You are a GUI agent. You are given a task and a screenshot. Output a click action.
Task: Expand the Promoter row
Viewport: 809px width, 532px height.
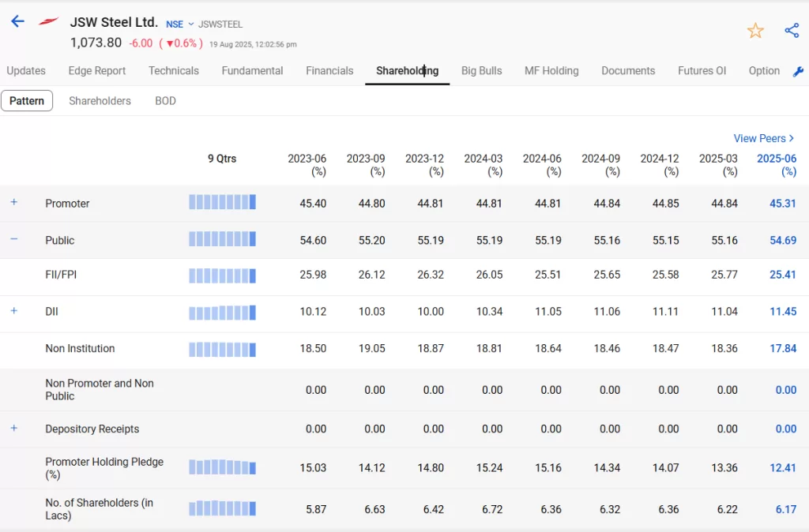click(14, 202)
